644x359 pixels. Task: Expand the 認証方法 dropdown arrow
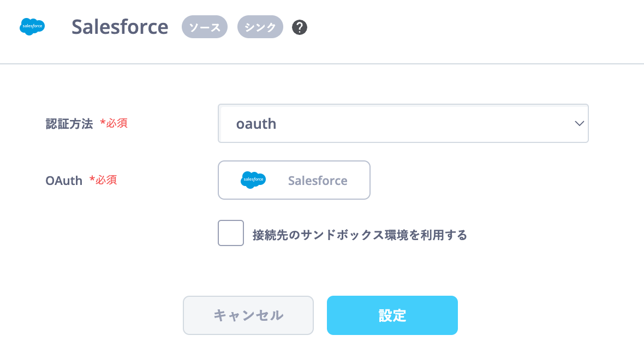579,123
